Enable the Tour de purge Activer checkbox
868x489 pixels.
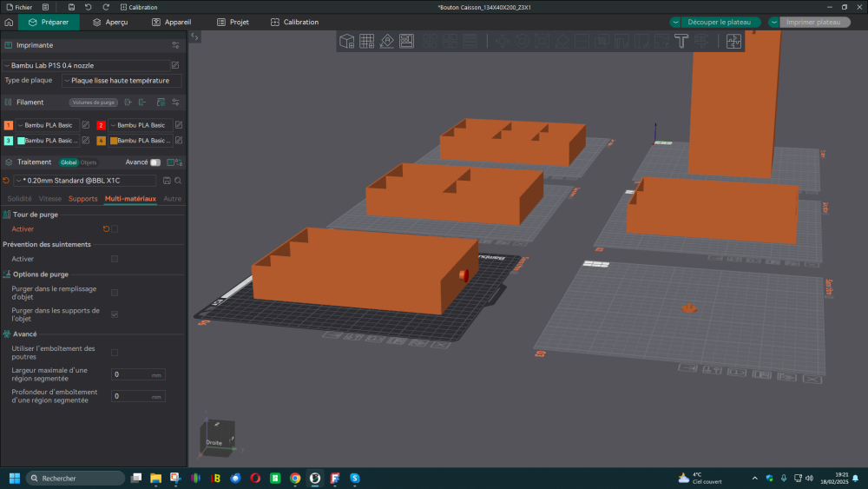pos(115,229)
